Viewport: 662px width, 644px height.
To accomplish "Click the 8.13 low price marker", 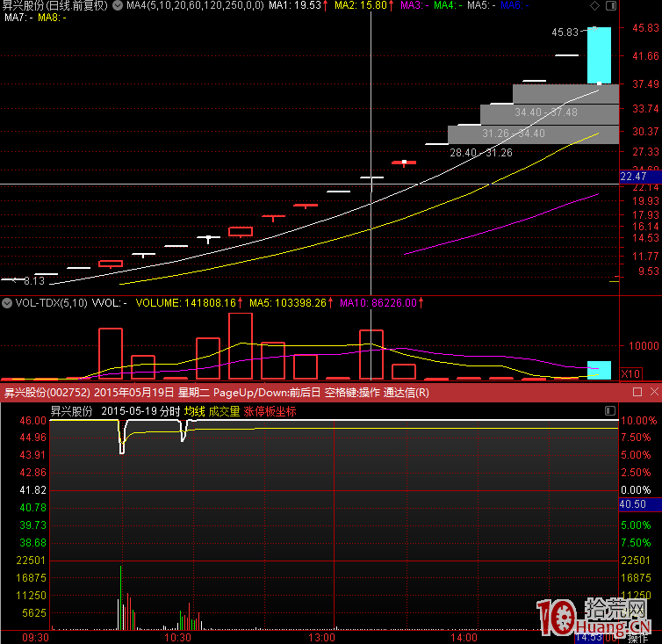I will click(x=34, y=281).
